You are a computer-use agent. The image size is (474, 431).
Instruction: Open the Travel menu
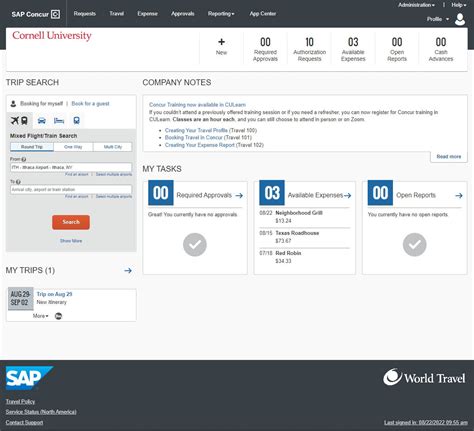coord(117,14)
